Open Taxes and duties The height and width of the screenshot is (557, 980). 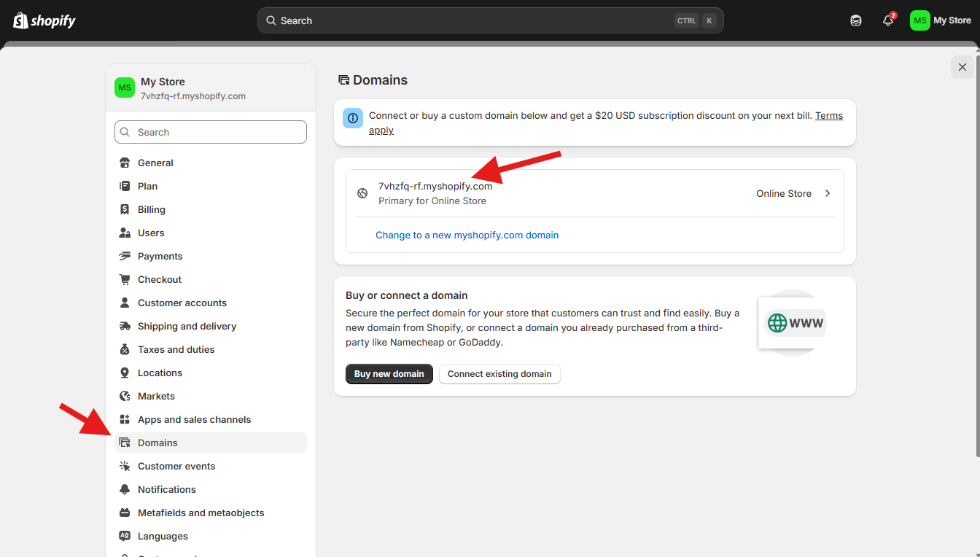coord(211,349)
